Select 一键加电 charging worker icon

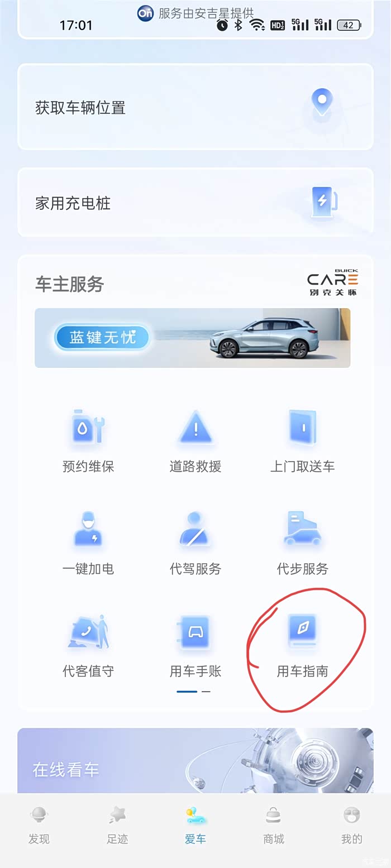(x=88, y=530)
